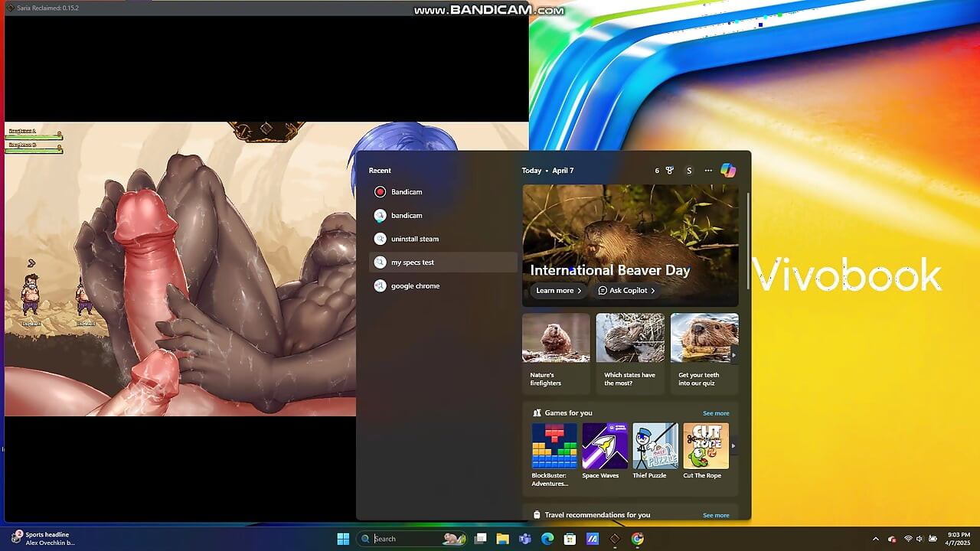Launch the Thief Puzzle game tile

(x=655, y=452)
